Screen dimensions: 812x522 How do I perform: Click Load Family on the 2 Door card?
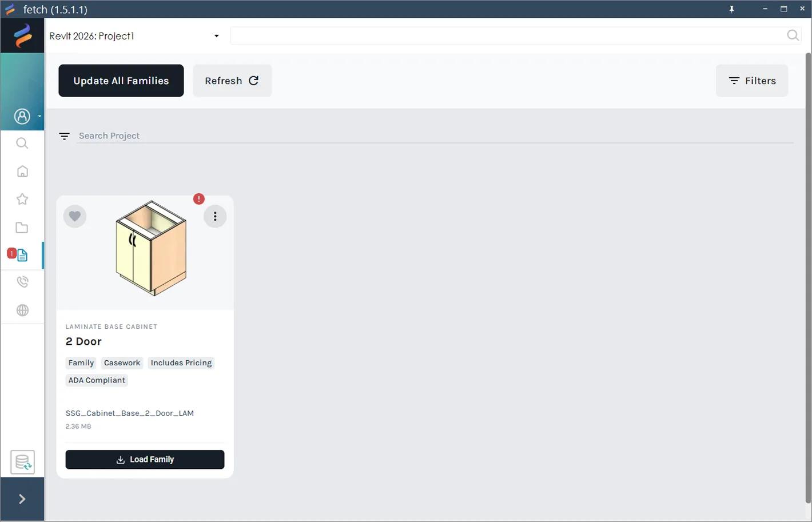click(x=145, y=460)
